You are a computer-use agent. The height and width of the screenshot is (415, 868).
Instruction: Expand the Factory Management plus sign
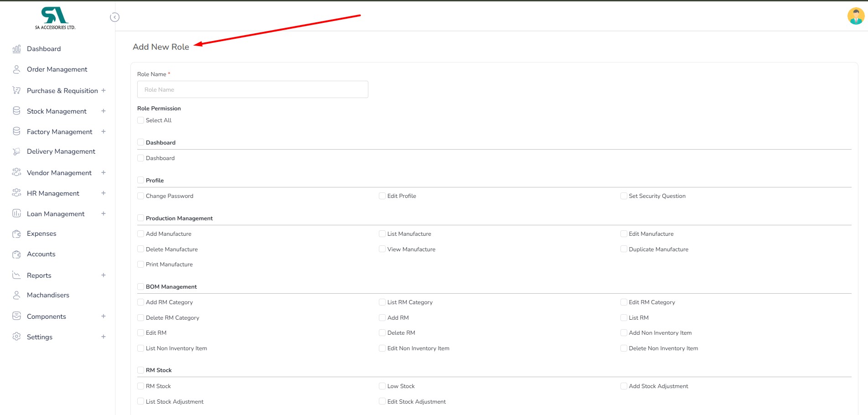(103, 131)
